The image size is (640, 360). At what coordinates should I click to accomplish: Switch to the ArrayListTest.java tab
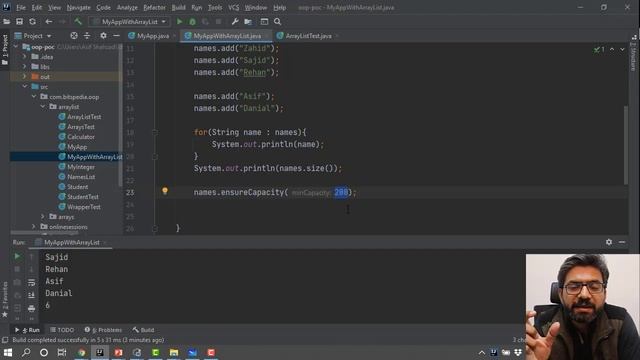coord(308,36)
